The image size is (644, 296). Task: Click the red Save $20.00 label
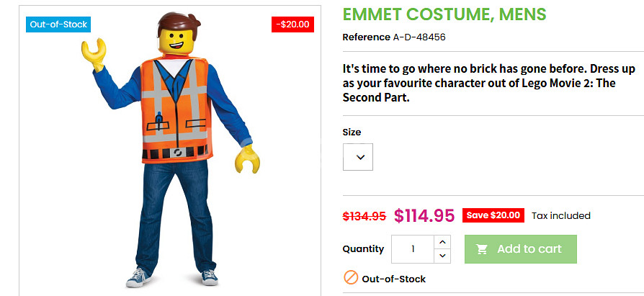point(493,215)
